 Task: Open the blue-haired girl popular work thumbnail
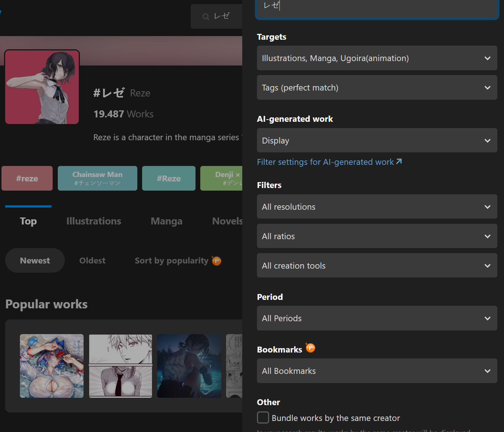52,366
